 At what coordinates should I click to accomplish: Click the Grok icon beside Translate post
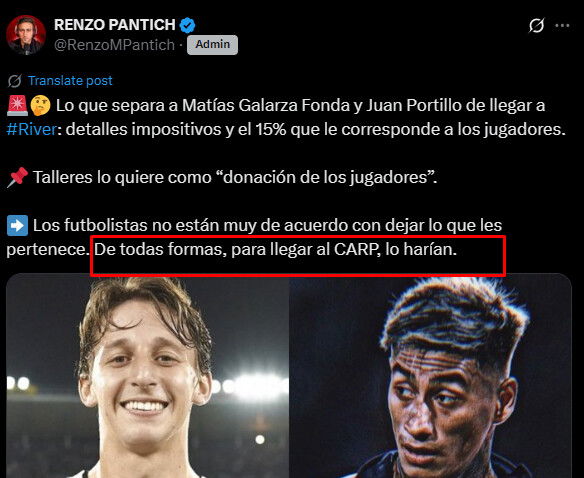15,81
